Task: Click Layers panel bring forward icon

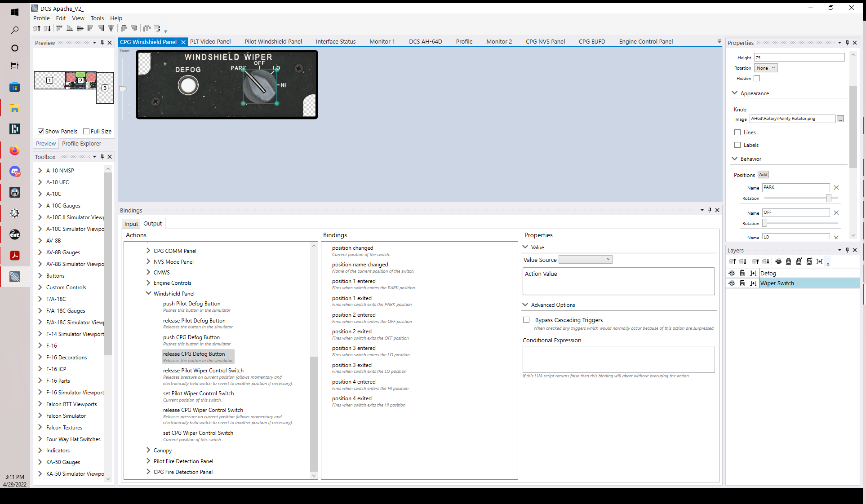Action: (x=732, y=261)
